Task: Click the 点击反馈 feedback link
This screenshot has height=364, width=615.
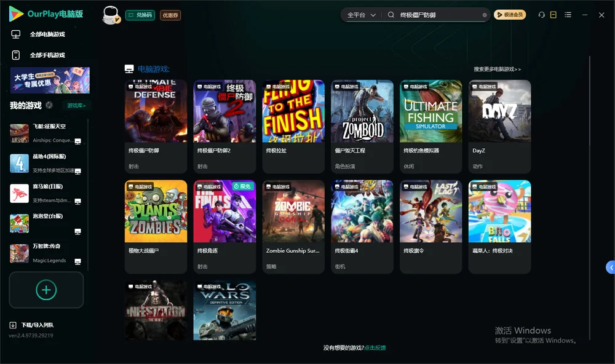Action: pos(375,348)
